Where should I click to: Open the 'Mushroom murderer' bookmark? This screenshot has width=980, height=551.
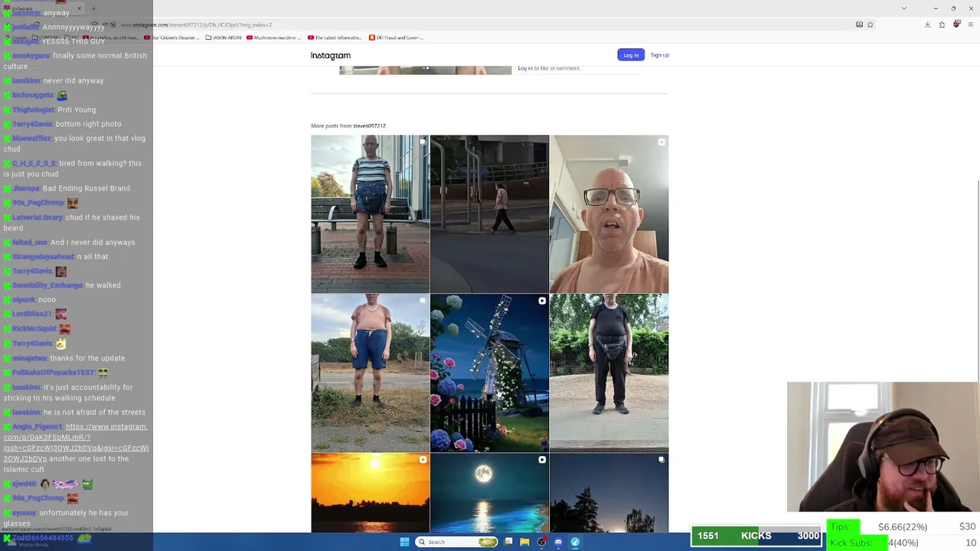pos(274,37)
